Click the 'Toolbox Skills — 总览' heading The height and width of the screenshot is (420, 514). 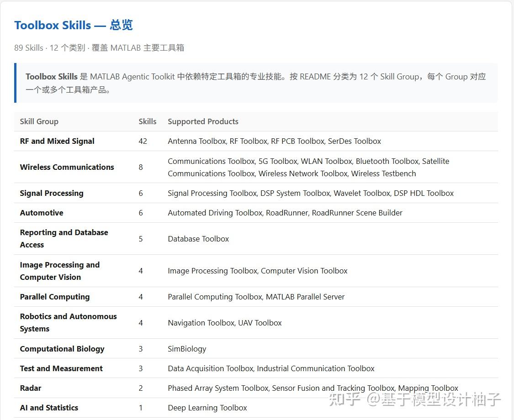pyautogui.click(x=74, y=25)
